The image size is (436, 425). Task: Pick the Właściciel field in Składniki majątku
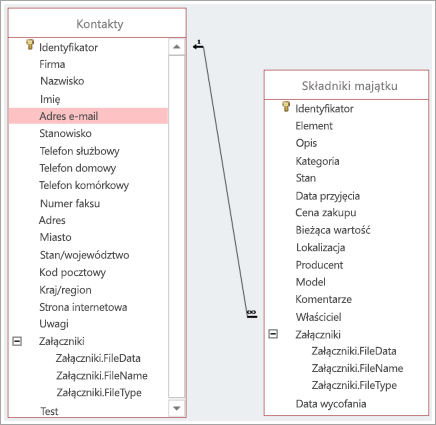pos(318,317)
